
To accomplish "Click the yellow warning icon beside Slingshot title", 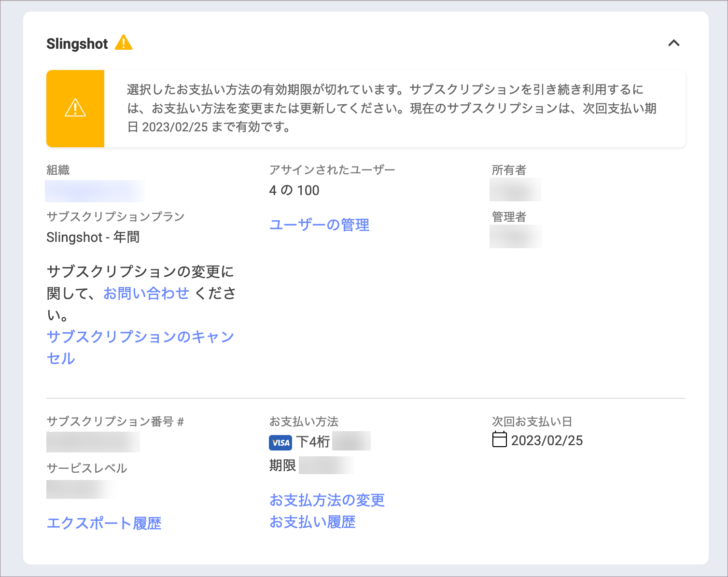I will (124, 42).
